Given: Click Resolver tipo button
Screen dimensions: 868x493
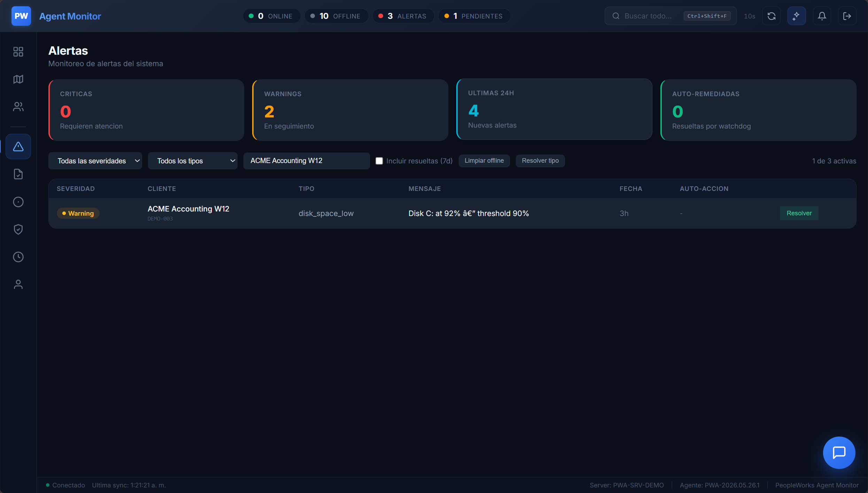Looking at the screenshot, I should pyautogui.click(x=540, y=161).
